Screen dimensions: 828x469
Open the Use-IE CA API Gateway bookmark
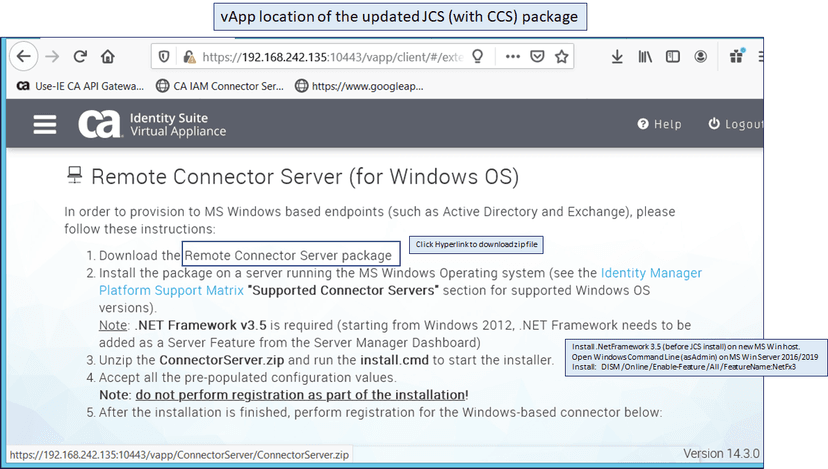(x=80, y=86)
